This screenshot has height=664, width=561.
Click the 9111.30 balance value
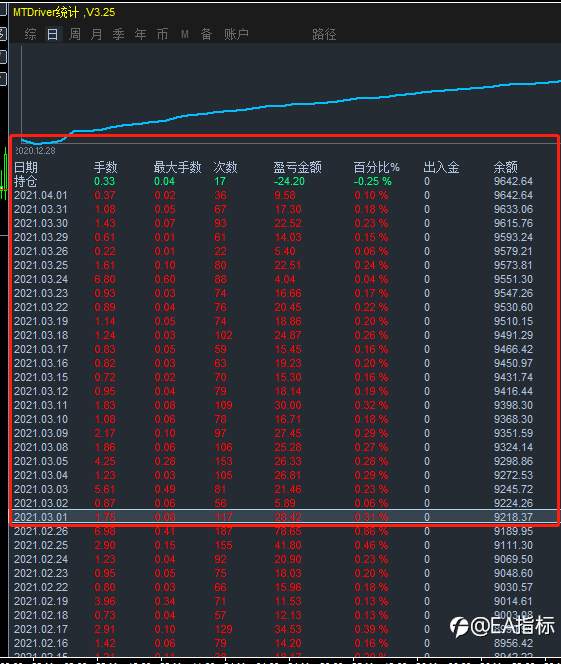pos(513,545)
